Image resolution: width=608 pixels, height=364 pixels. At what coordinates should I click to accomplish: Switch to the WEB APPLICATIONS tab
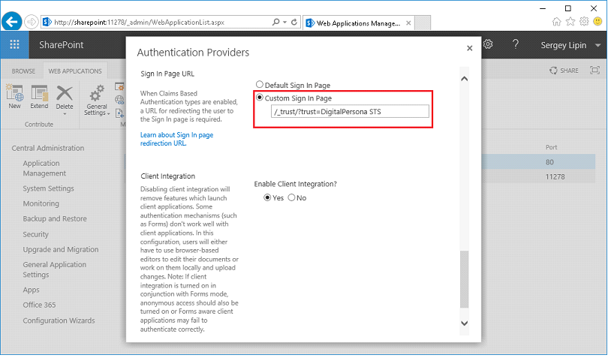tap(75, 71)
